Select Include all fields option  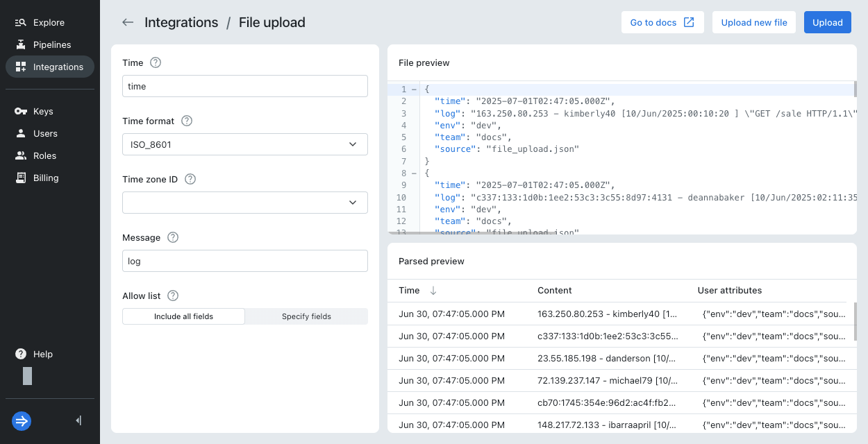(x=183, y=316)
